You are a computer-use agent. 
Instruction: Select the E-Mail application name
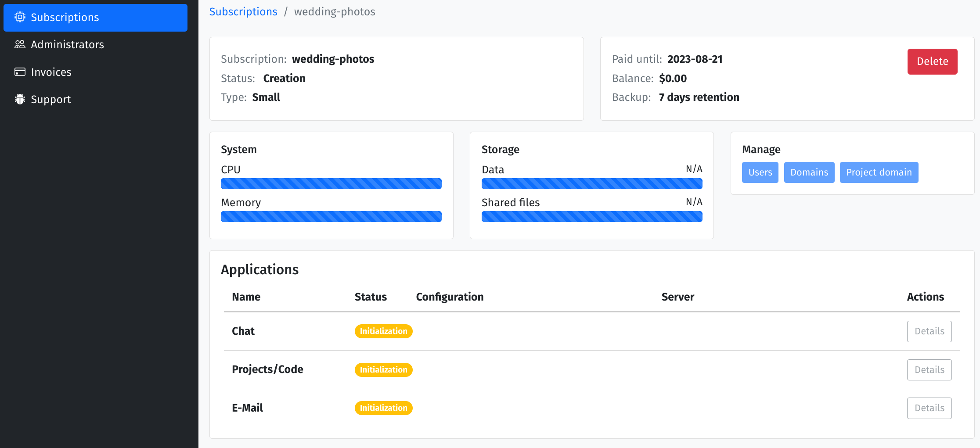point(247,408)
